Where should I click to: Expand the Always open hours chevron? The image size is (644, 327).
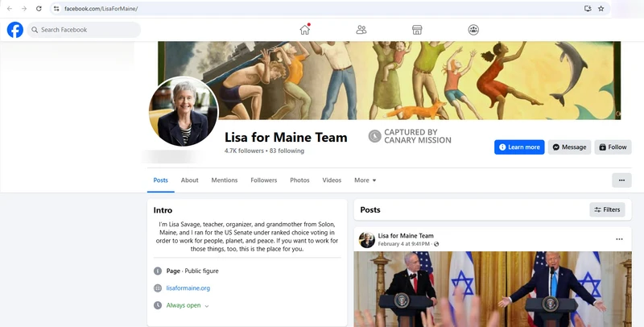pyautogui.click(x=207, y=306)
